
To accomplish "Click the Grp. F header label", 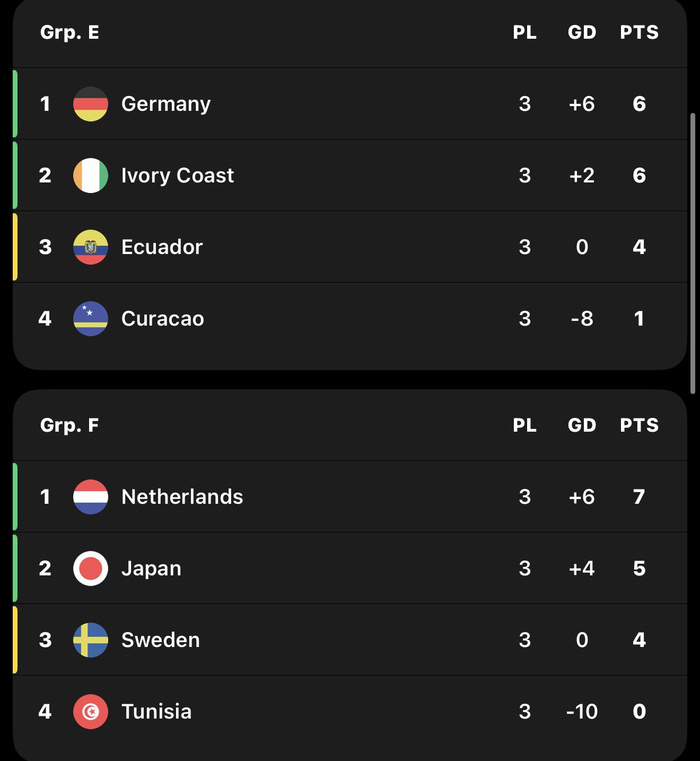I will [69, 425].
